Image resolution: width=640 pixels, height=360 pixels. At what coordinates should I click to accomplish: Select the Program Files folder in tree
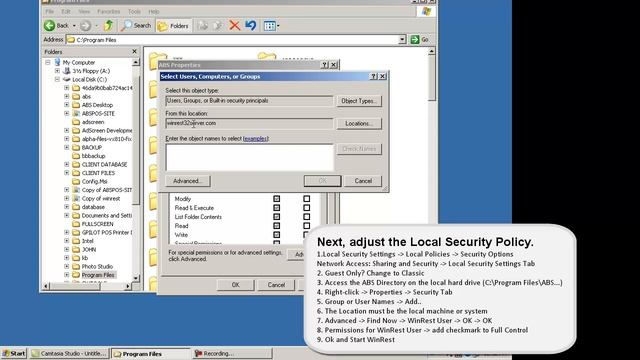(98, 275)
